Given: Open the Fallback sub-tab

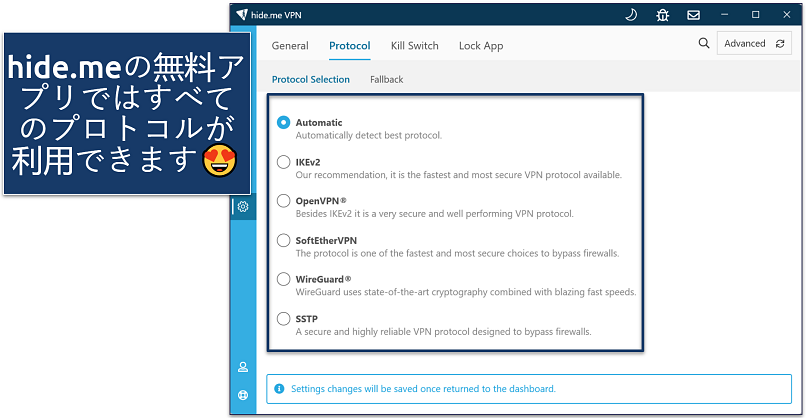Looking at the screenshot, I should click(386, 79).
